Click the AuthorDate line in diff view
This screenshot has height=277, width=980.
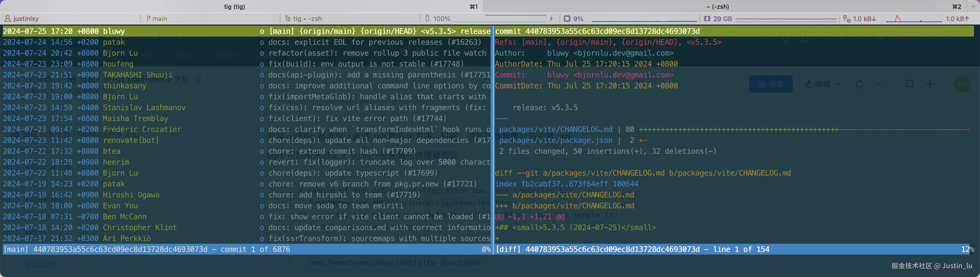click(x=586, y=64)
